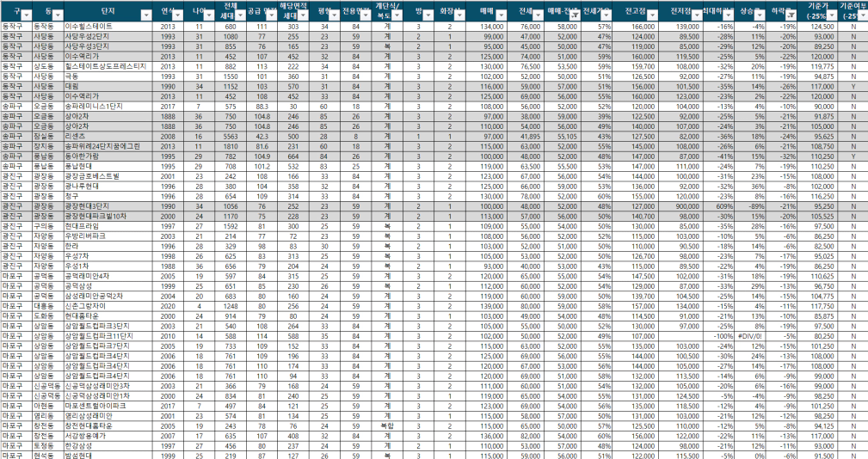
Task: Select the #DIV/0! error cell
Action: click(751, 336)
